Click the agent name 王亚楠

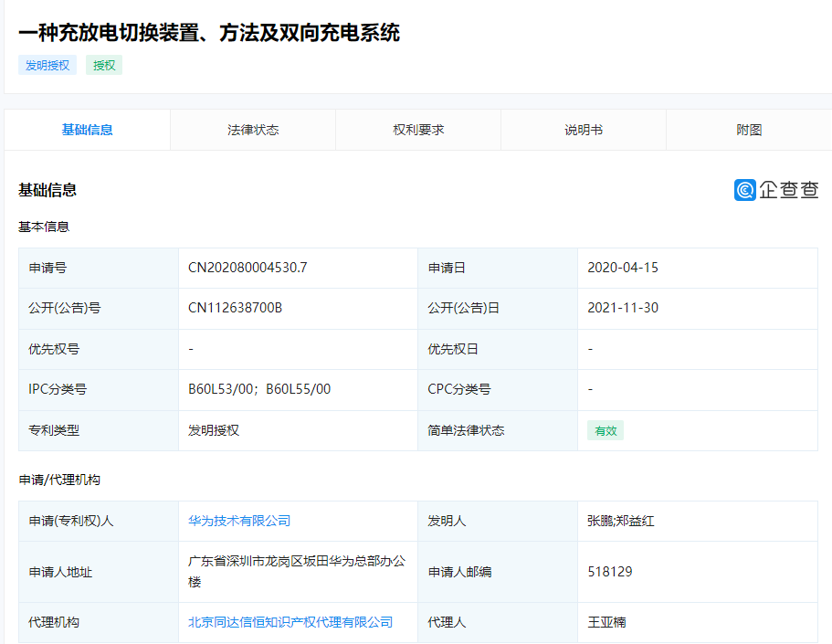pos(606,622)
